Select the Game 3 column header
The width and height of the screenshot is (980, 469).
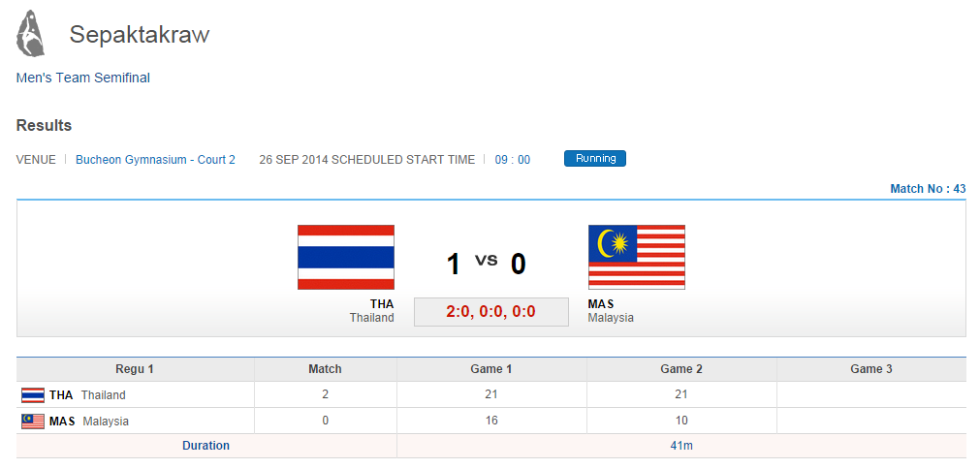tap(870, 369)
